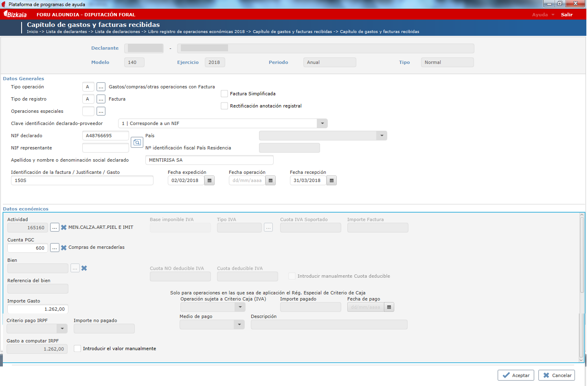The height and width of the screenshot is (386, 588).
Task: Click Salir to exit the application
Action: coord(567,15)
